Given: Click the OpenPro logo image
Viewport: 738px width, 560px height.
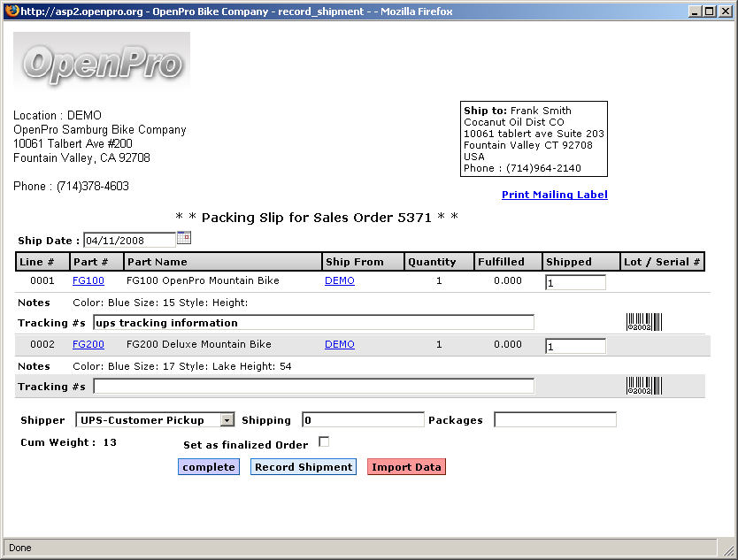Looking at the screenshot, I should pos(102,60).
